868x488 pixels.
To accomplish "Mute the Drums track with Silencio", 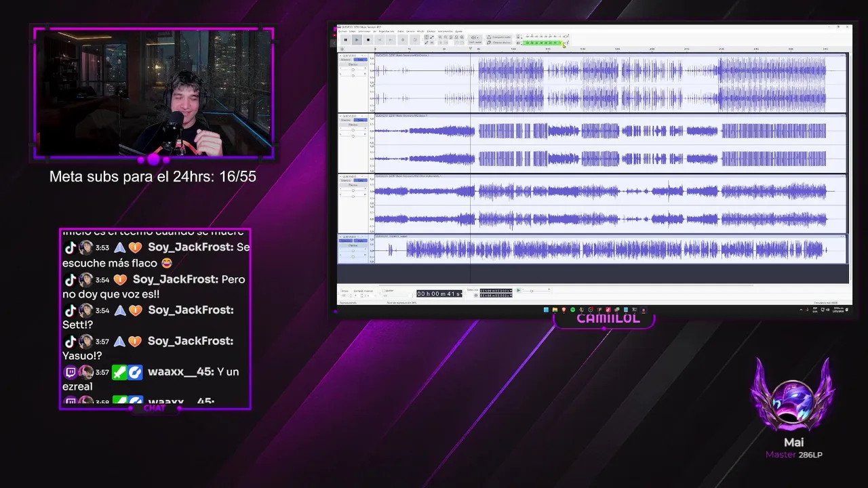I will [x=346, y=60].
